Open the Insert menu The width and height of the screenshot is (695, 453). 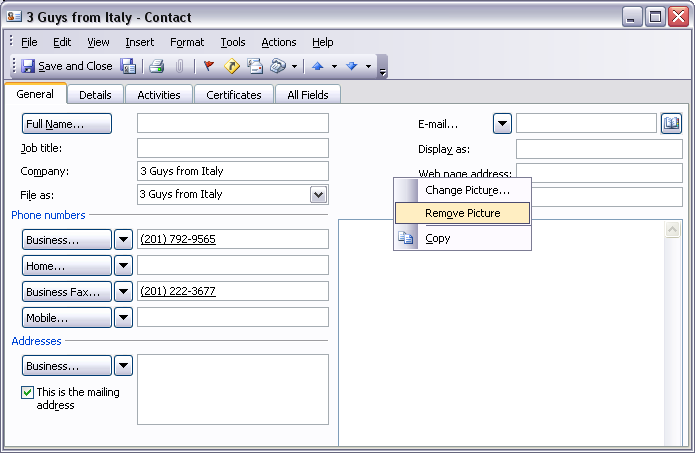(140, 42)
